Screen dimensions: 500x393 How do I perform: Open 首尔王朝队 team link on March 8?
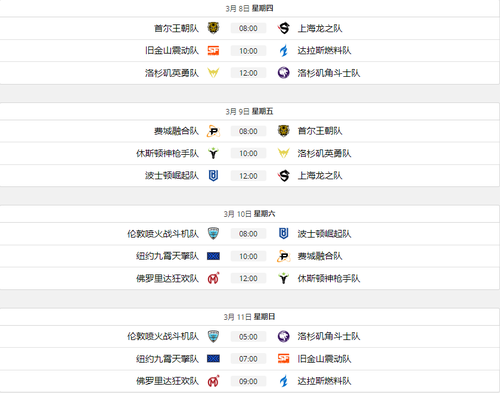(176, 28)
